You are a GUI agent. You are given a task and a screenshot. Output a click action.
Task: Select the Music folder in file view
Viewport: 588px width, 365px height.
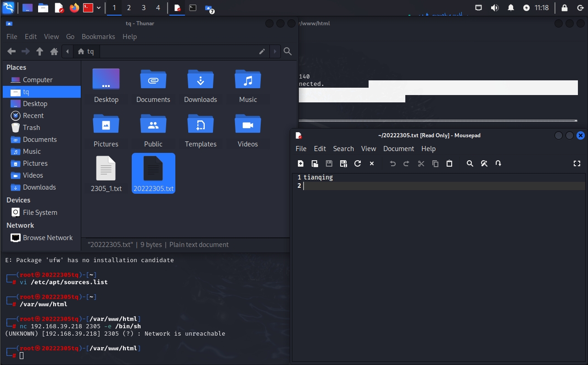coord(248,85)
